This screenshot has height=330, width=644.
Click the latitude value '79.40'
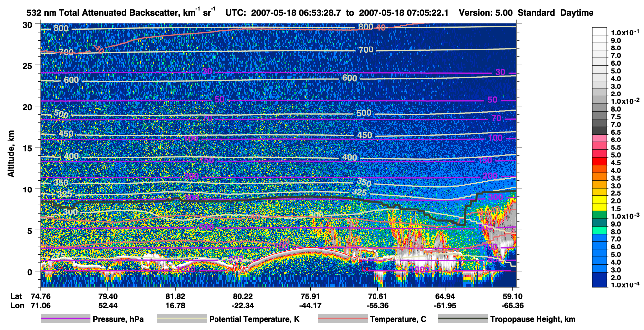(x=107, y=296)
